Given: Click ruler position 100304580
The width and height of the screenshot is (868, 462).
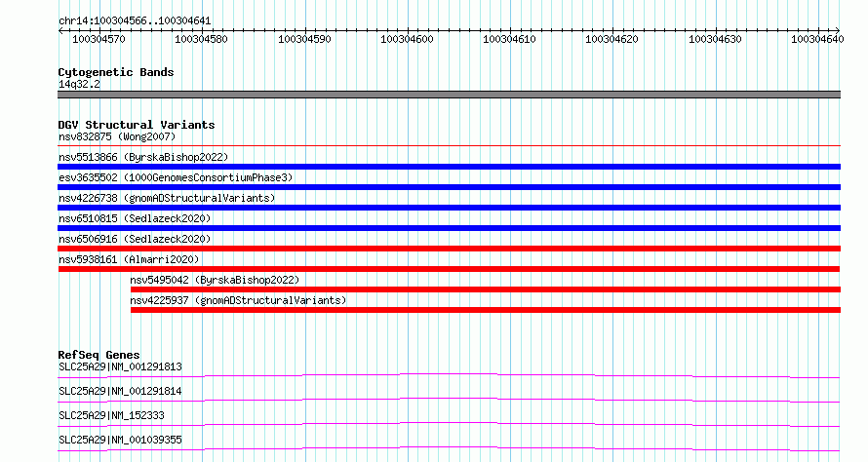Looking at the screenshot, I should 202,39.
